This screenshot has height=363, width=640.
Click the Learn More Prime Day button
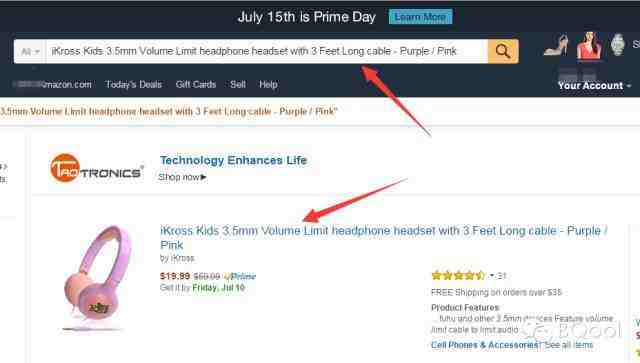[420, 17]
